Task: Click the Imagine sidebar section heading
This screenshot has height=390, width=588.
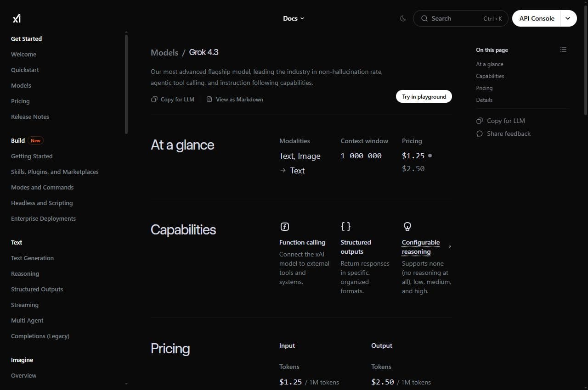Action: pos(22,360)
